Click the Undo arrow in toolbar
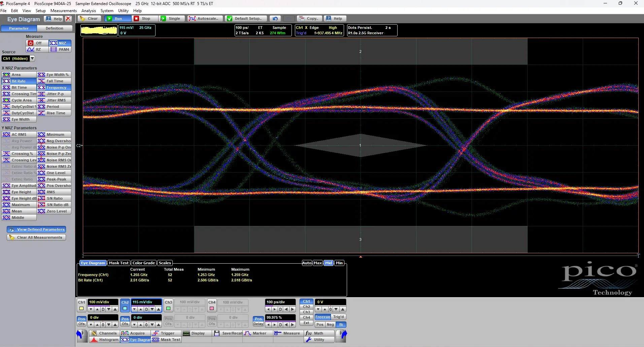644x347 pixels. 275,18
